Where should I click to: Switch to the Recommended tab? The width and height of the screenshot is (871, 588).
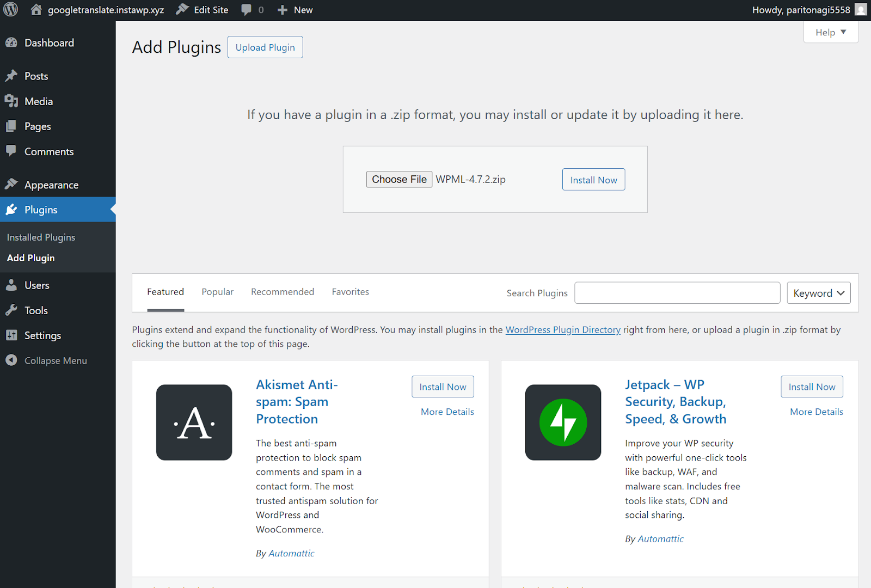tap(283, 292)
